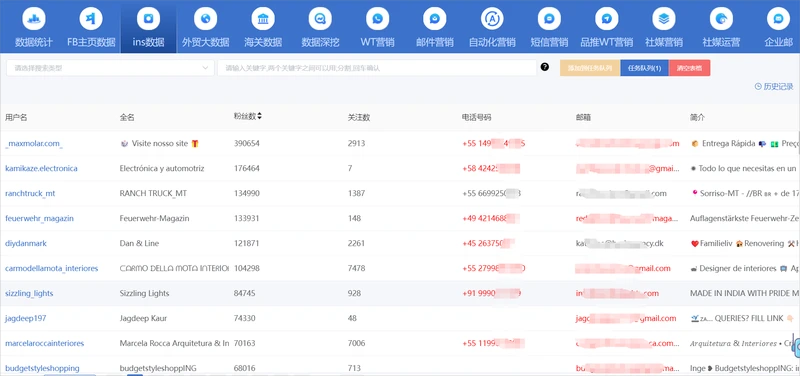The height and width of the screenshot is (376, 800).
Task: Select the full name Dan & Line cell
Action: pos(139,243)
